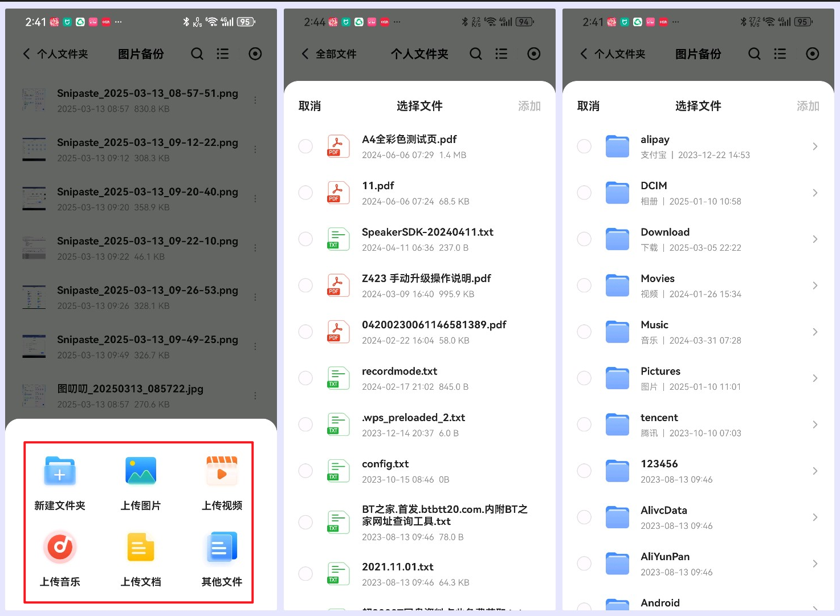Screen dimensions: 840x616
Task: Open search in the right 图片备份 screen
Action: (755, 54)
